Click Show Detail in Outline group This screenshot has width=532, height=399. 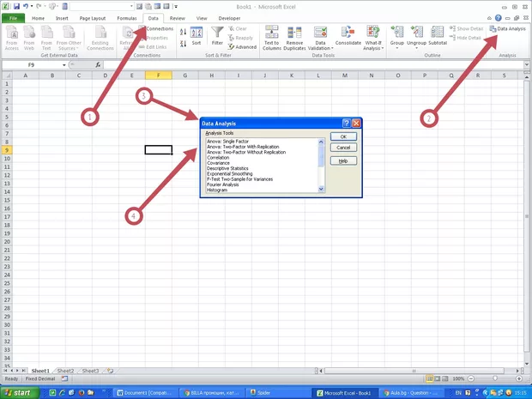pyautogui.click(x=466, y=29)
